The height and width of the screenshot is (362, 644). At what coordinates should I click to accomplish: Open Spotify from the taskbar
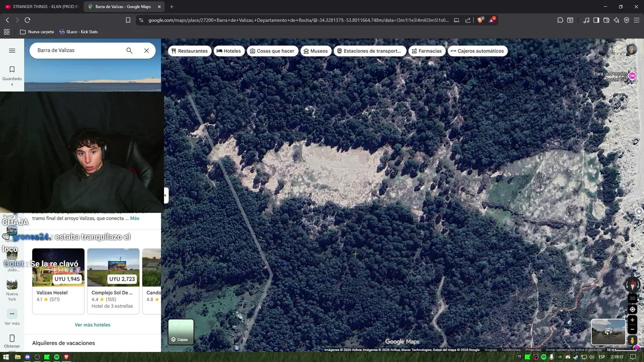pyautogui.click(x=56, y=357)
